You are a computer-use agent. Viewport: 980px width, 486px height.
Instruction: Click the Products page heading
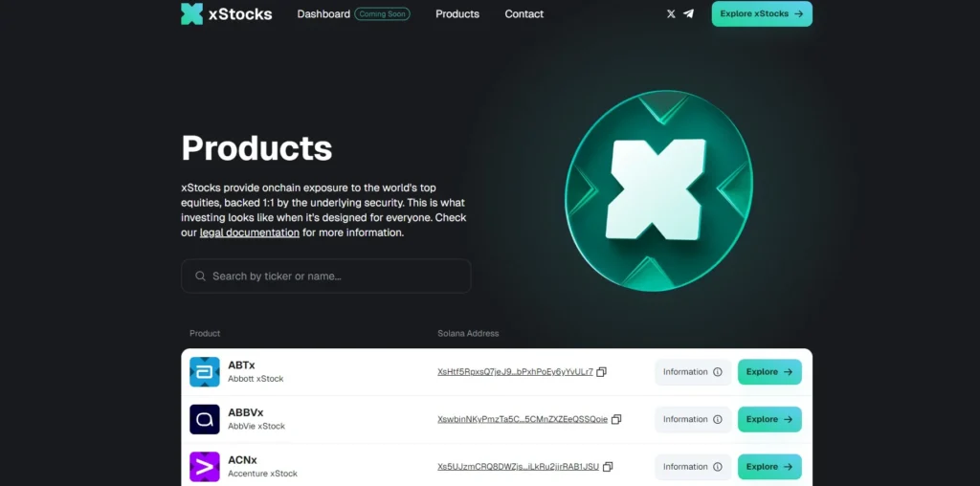[256, 148]
